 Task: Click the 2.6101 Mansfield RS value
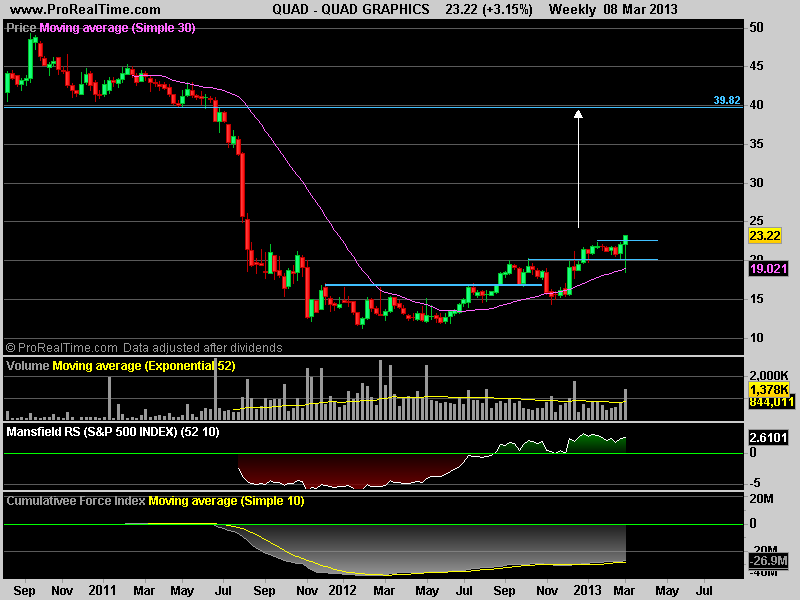pyautogui.click(x=768, y=438)
